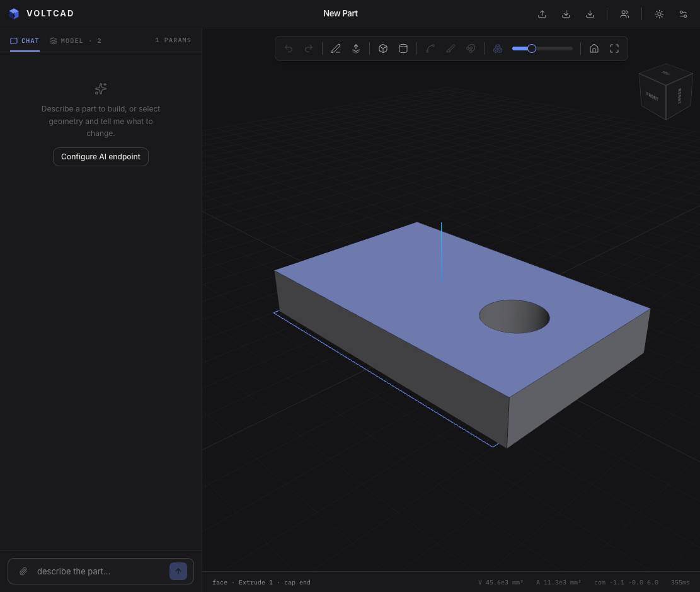Viewport: 700px width, 592px height.
Task: Open the settings sliders menu
Action: [683, 14]
